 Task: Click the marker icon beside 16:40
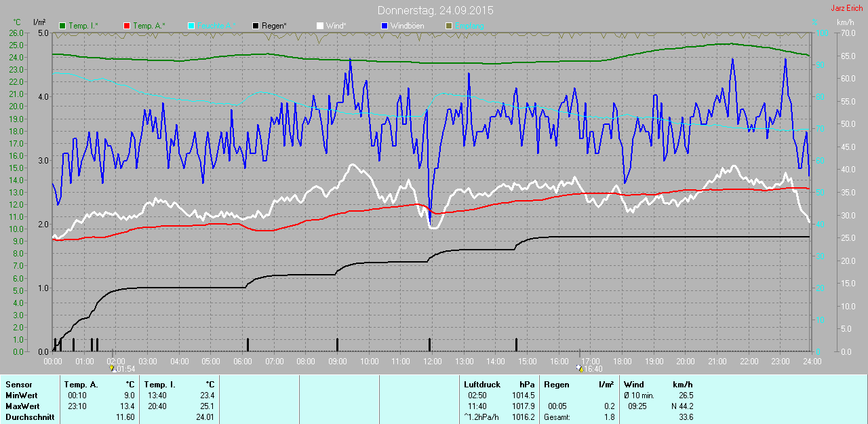579,368
